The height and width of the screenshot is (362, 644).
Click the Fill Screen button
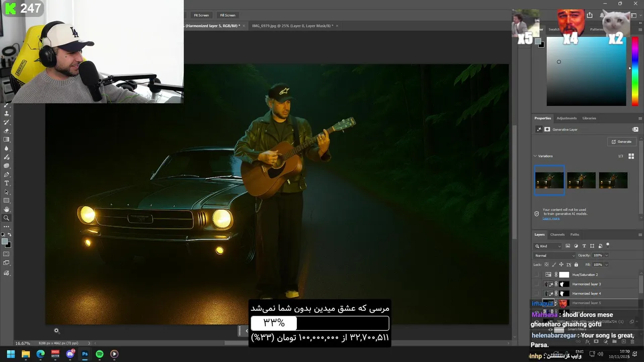pyautogui.click(x=227, y=15)
